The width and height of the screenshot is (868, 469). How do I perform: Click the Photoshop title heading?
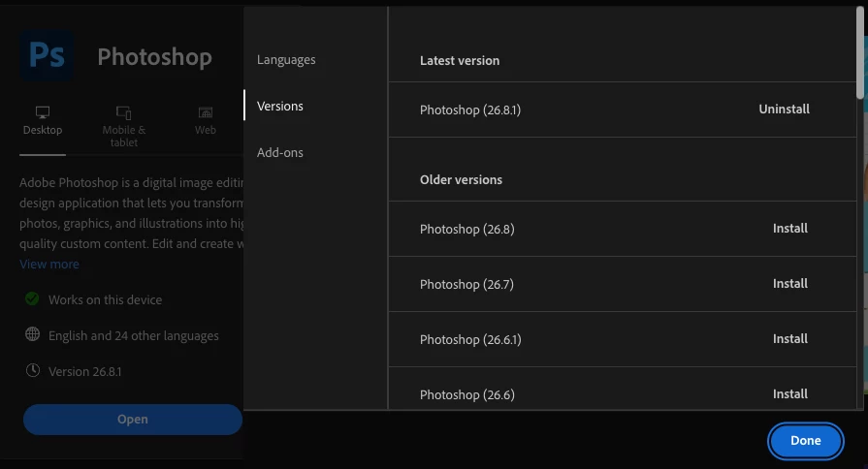(x=154, y=56)
